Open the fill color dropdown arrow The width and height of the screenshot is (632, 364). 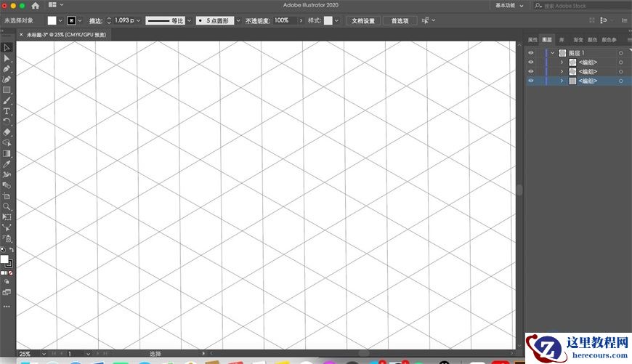point(60,20)
